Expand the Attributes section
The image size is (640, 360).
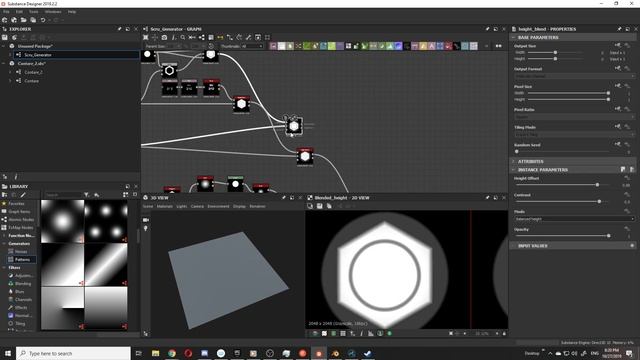[x=513, y=162]
